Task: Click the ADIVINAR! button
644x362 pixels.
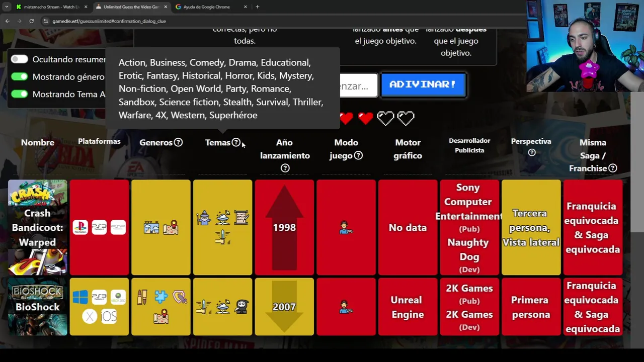Action: pyautogui.click(x=423, y=84)
